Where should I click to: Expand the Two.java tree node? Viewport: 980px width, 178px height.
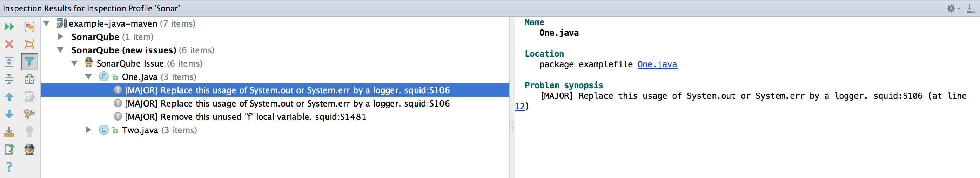pyautogui.click(x=88, y=130)
